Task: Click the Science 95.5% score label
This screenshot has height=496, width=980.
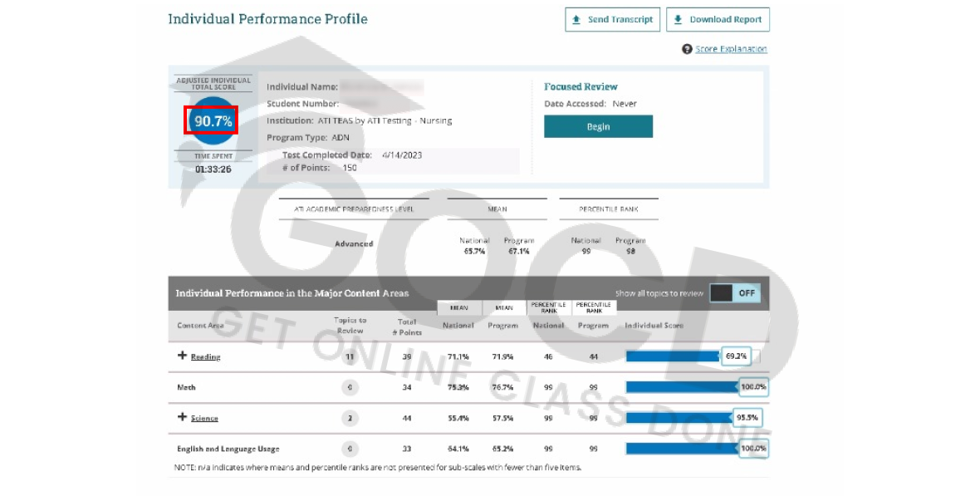Action: [x=747, y=418]
